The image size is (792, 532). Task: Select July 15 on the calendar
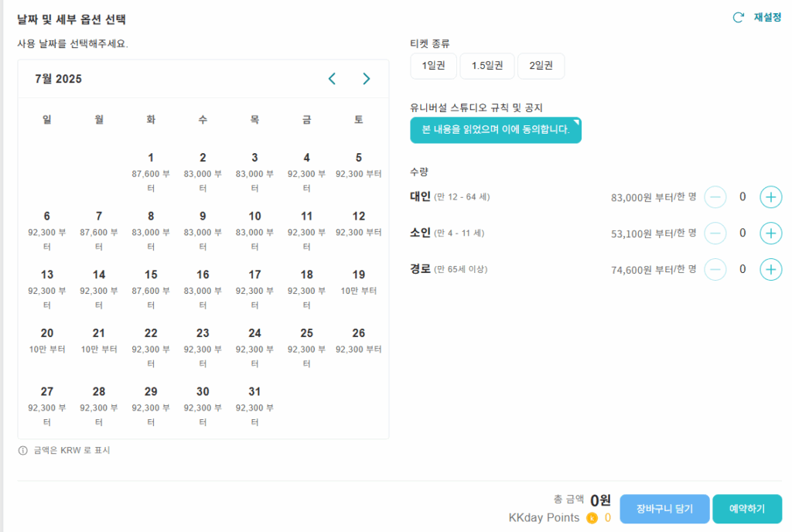[151, 289]
